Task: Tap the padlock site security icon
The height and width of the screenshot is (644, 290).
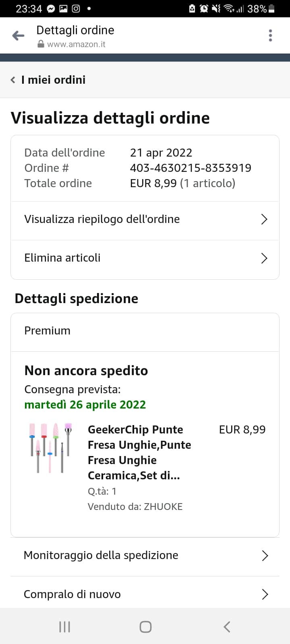Action: [x=41, y=44]
